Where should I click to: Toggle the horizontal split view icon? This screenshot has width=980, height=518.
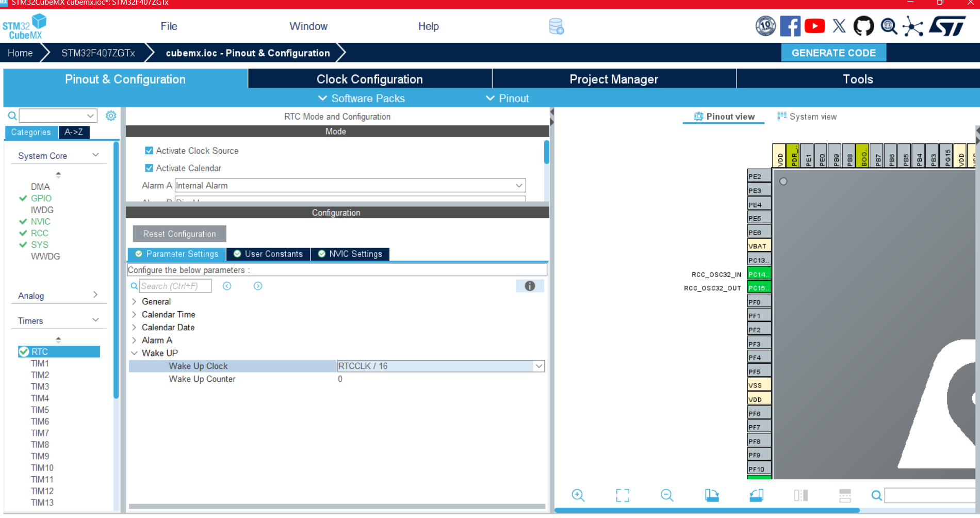click(x=845, y=495)
